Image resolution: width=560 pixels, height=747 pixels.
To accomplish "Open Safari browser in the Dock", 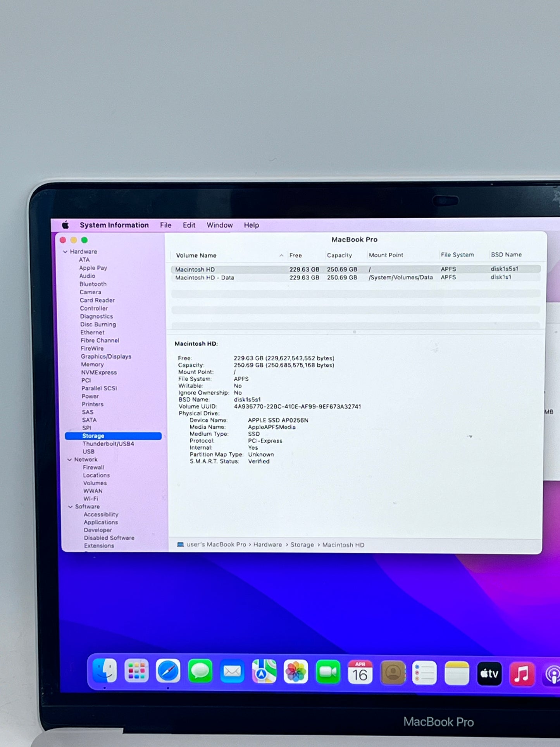I will point(168,671).
